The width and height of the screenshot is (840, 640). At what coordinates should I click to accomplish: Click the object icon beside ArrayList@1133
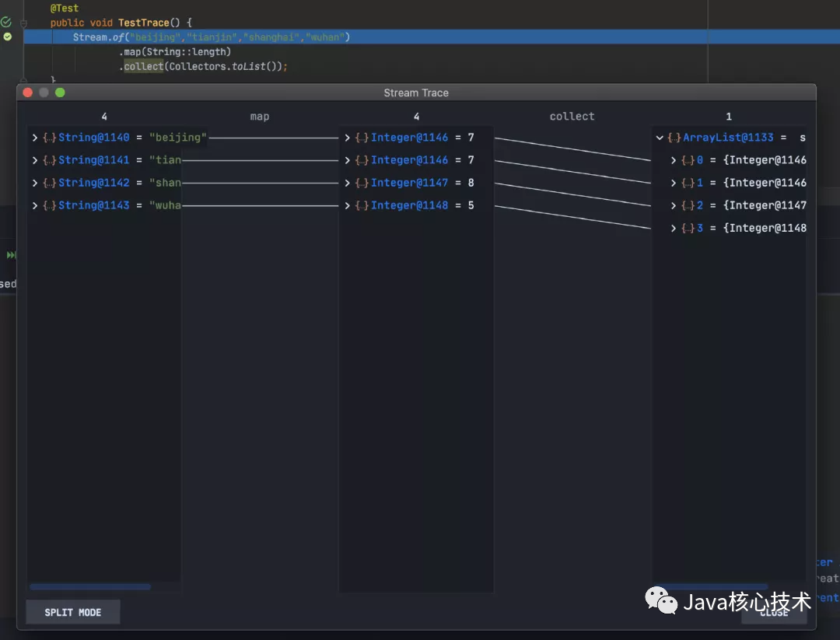674,138
